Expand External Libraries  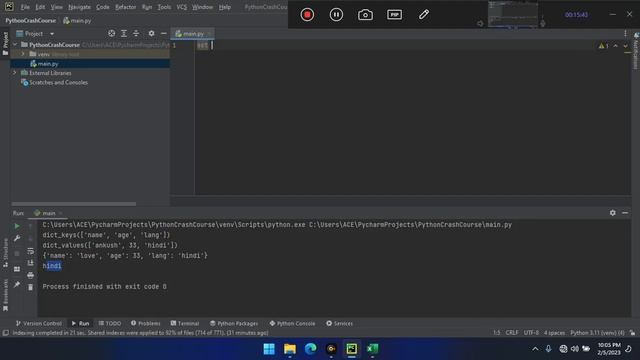coord(15,73)
